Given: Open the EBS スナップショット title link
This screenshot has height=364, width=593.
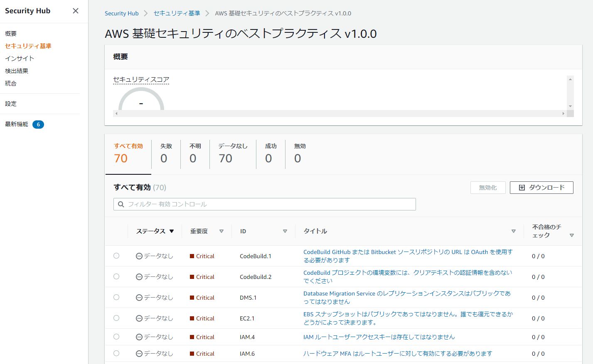Looking at the screenshot, I should pyautogui.click(x=408, y=318).
